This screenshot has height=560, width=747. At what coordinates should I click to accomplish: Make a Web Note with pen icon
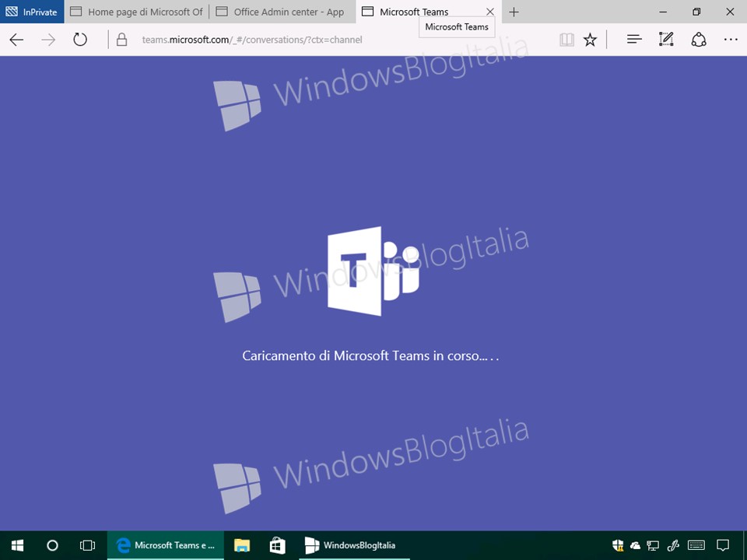coord(666,39)
